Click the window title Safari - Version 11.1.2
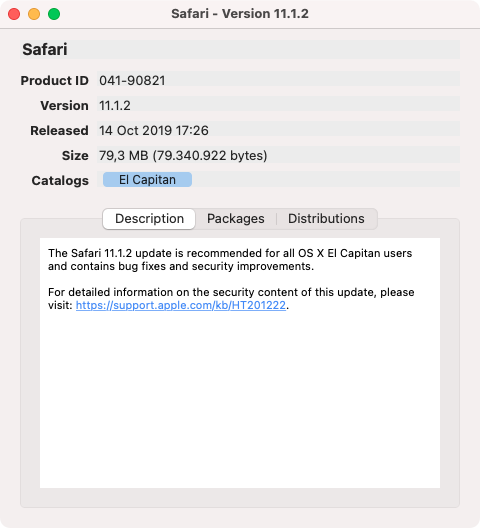Image resolution: width=480 pixels, height=528 pixels. (x=240, y=14)
